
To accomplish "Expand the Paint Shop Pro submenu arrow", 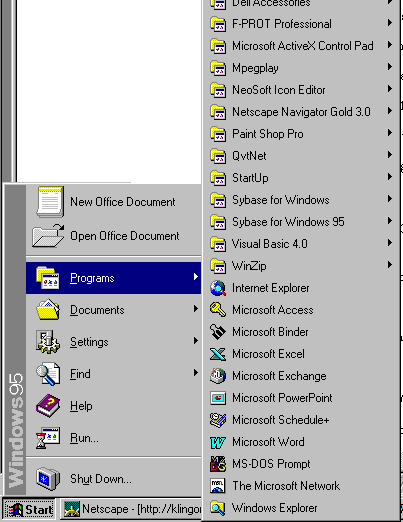I will [x=389, y=133].
